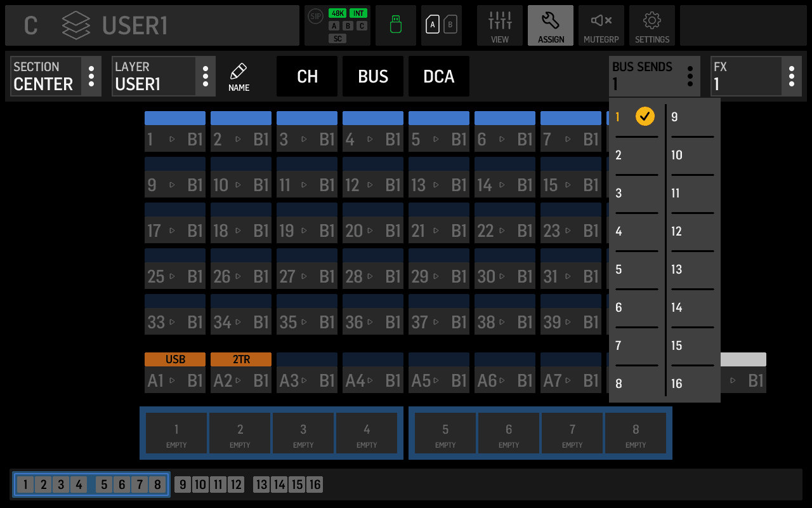
Task: Choose bus send 16 in list
Action: point(693,384)
